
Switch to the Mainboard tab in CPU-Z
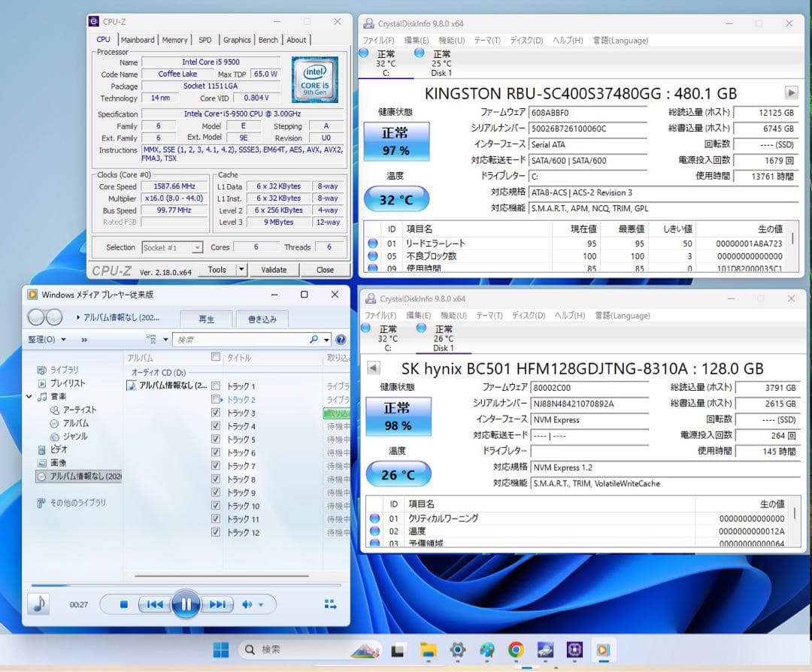coord(138,40)
